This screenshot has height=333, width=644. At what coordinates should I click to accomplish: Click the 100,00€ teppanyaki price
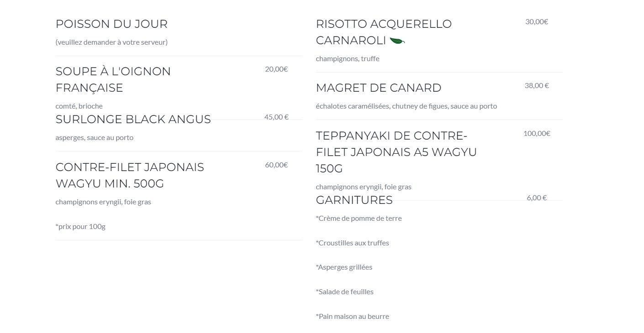click(x=537, y=134)
